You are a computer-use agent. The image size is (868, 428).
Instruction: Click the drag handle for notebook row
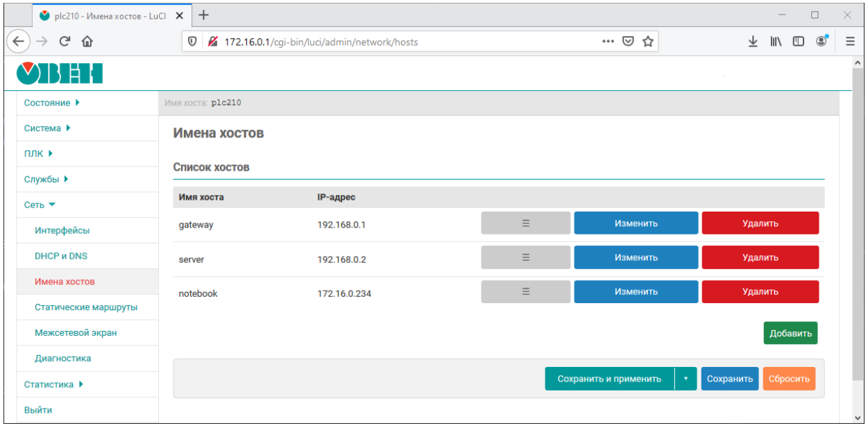tap(525, 292)
